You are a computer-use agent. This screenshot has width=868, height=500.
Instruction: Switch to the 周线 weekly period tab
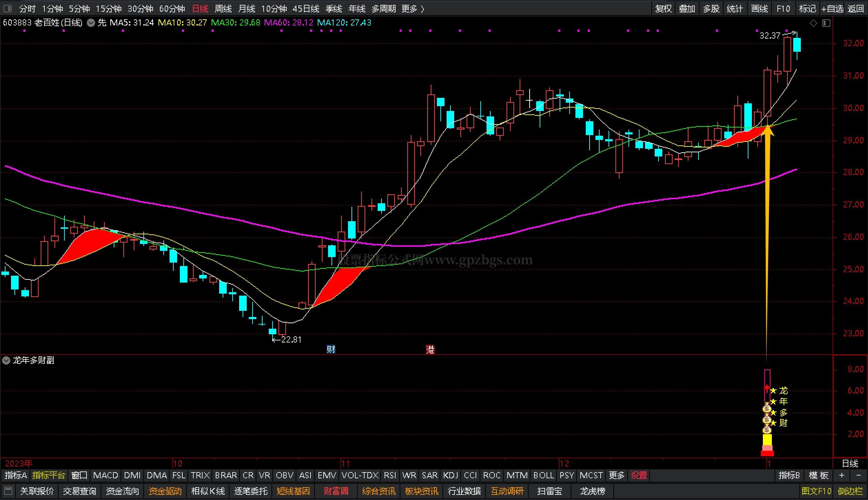(223, 9)
